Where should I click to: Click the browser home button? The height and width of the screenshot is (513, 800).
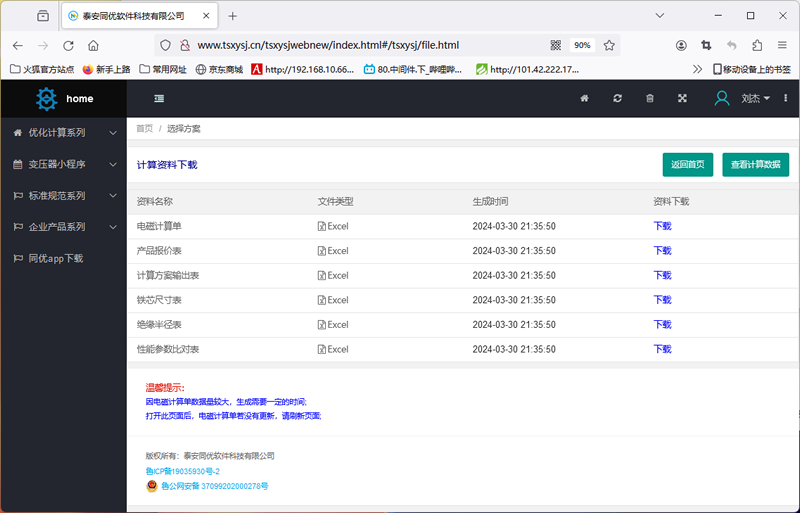[x=93, y=45]
